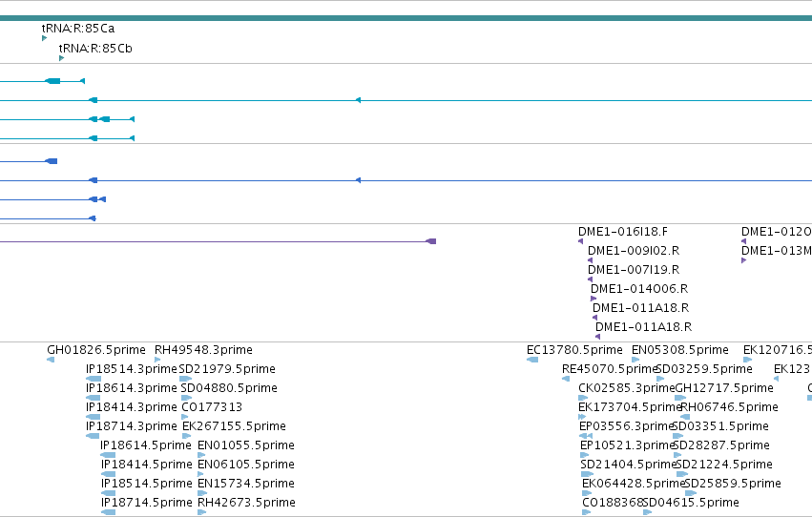The image size is (812, 517).
Task: Open the RE45070.5prime feature label
Action: (x=610, y=369)
